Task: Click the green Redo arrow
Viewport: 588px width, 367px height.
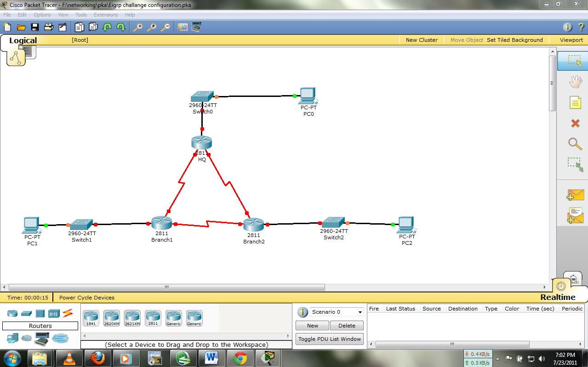Action: point(121,27)
